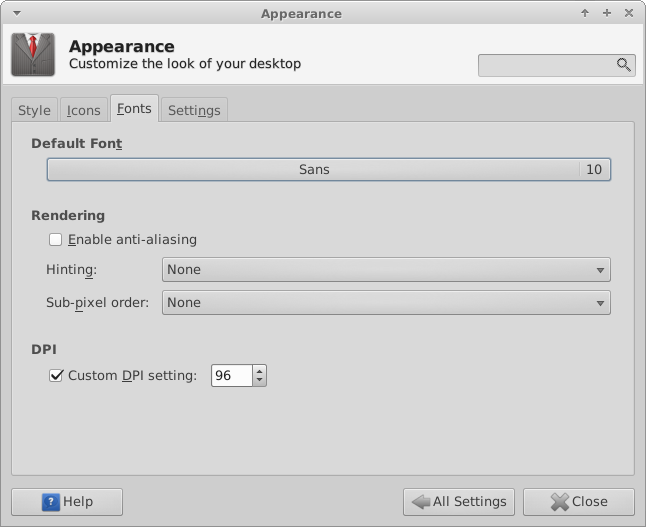
Task: Go back to All Settings
Action: pyautogui.click(x=459, y=502)
